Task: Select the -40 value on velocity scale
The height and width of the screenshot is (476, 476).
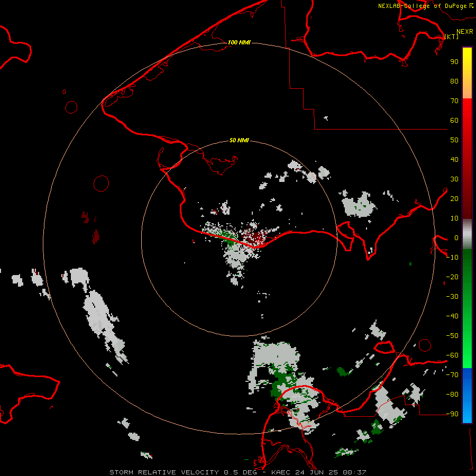Action: (x=452, y=316)
